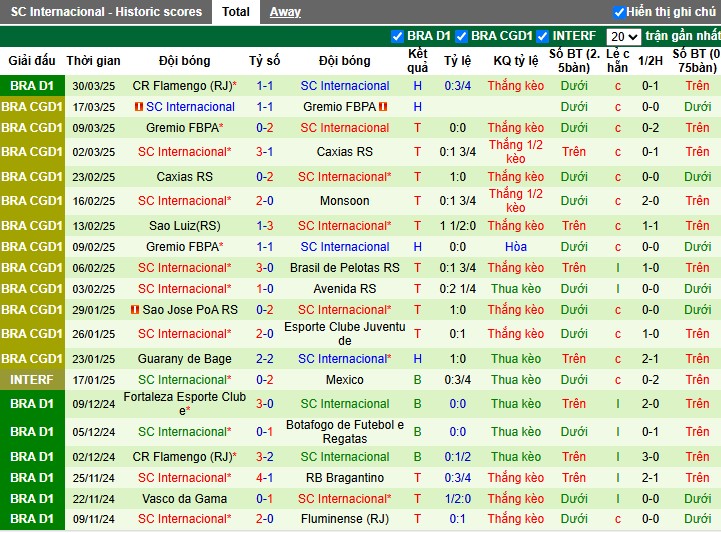Click the KQ tỷ lệ column header
721x533 pixels.
(516, 61)
